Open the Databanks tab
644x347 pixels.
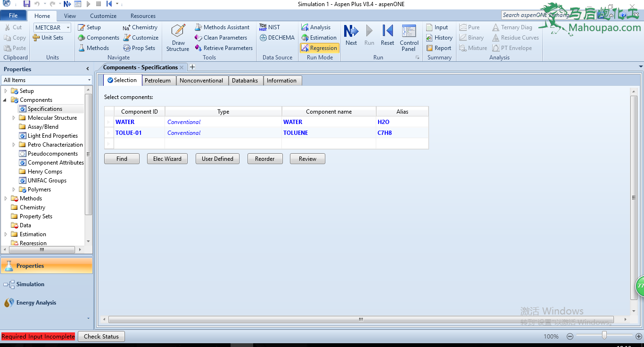(x=245, y=81)
